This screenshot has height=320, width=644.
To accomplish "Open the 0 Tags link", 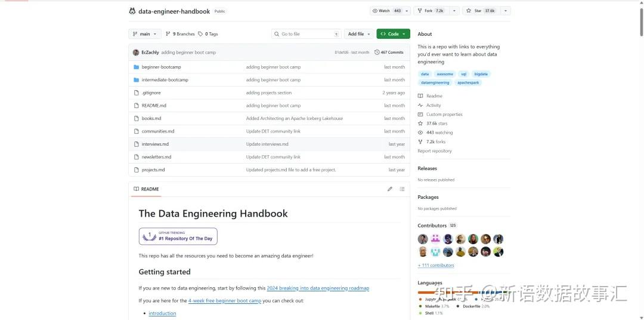I will click(208, 34).
